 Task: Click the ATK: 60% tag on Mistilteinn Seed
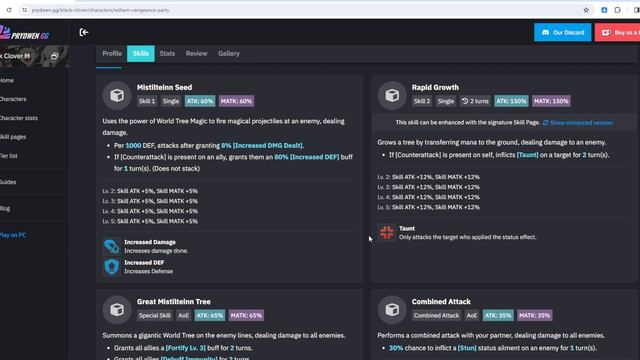coord(200,101)
